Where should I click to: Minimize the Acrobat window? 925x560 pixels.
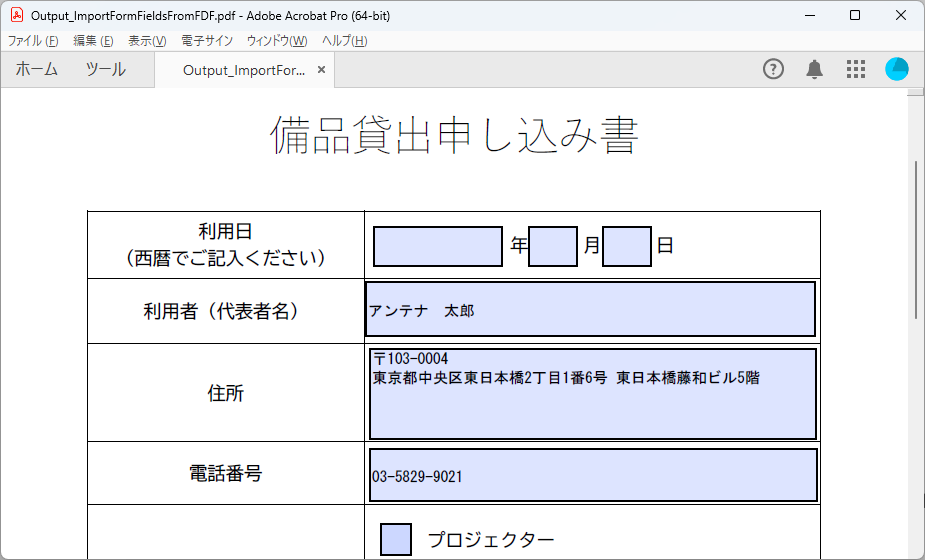810,15
